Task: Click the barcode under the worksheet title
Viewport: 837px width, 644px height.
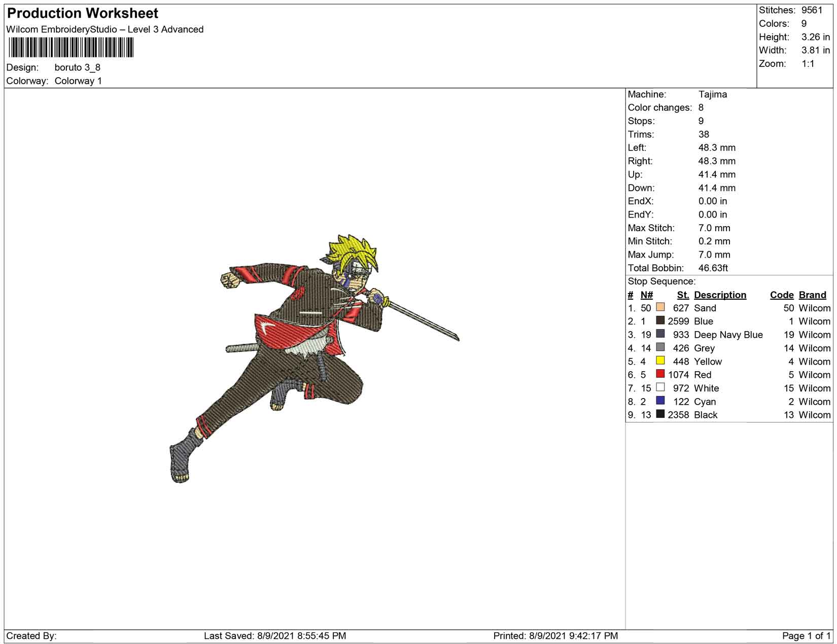Action: tap(71, 48)
